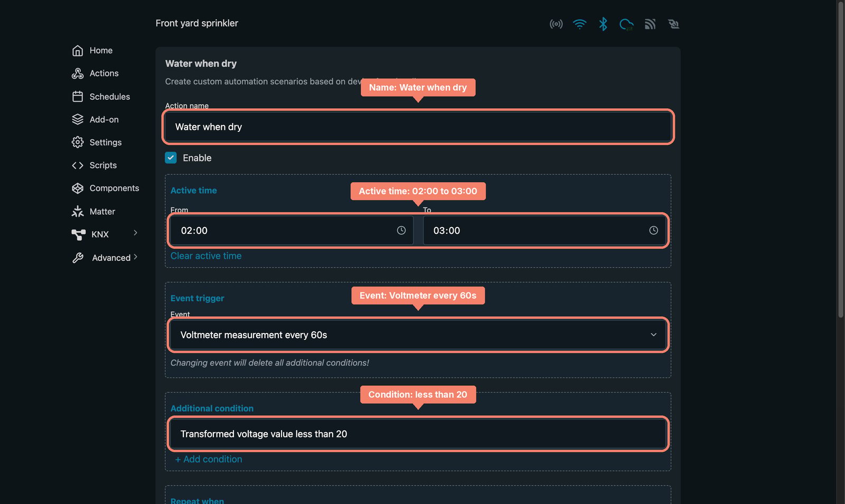Click the Home house icon
The height and width of the screenshot is (504, 845).
point(78,51)
